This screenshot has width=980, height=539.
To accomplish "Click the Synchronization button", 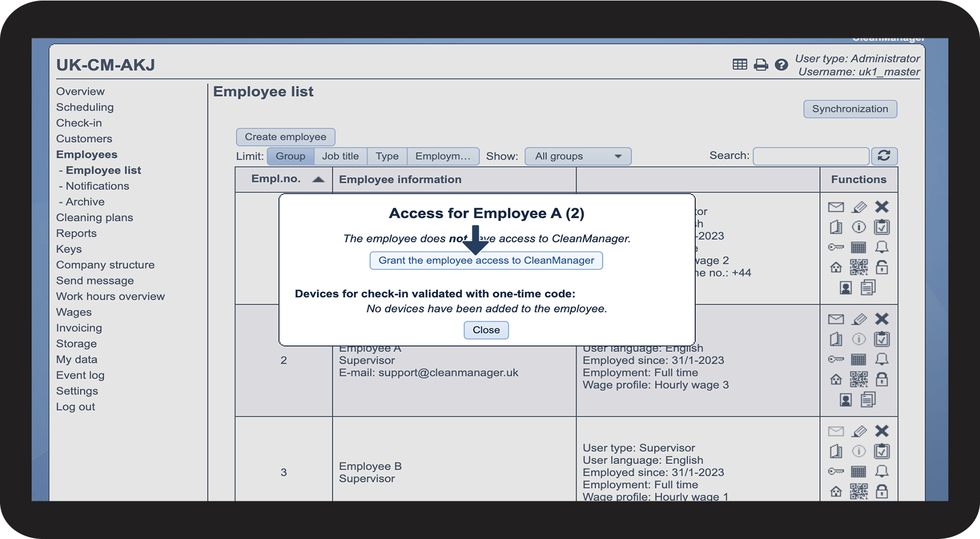I will click(850, 109).
